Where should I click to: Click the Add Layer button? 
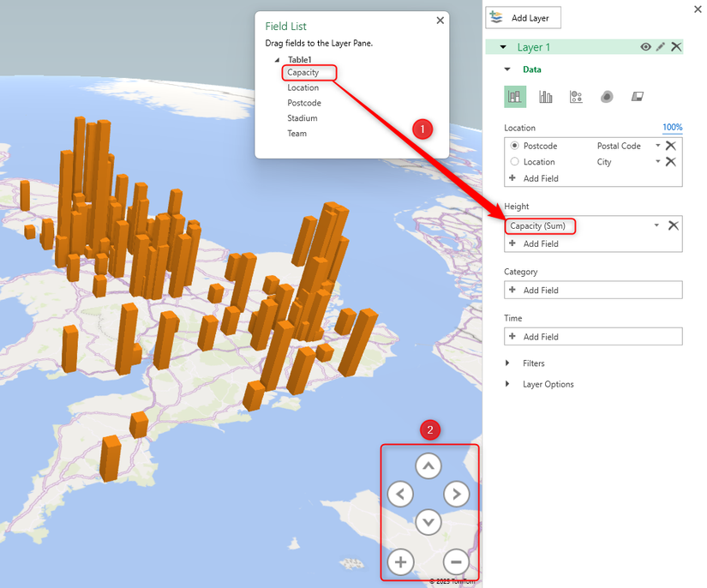[523, 18]
